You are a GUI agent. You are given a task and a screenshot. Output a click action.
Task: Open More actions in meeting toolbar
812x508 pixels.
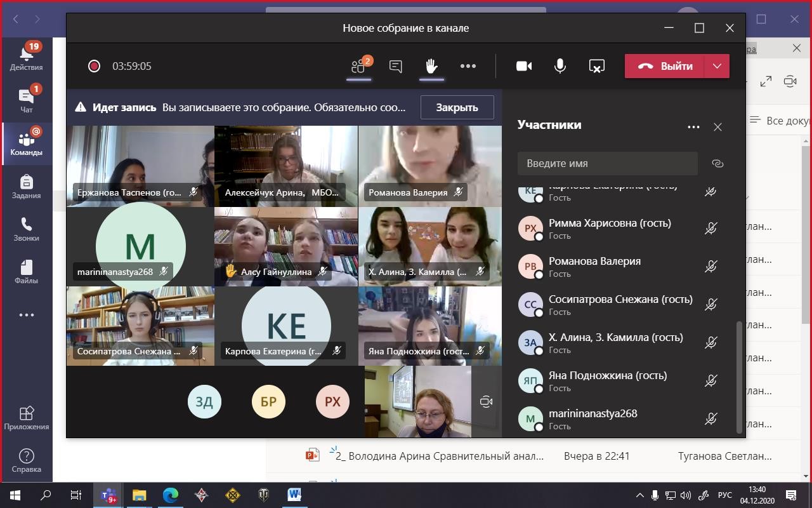(468, 66)
